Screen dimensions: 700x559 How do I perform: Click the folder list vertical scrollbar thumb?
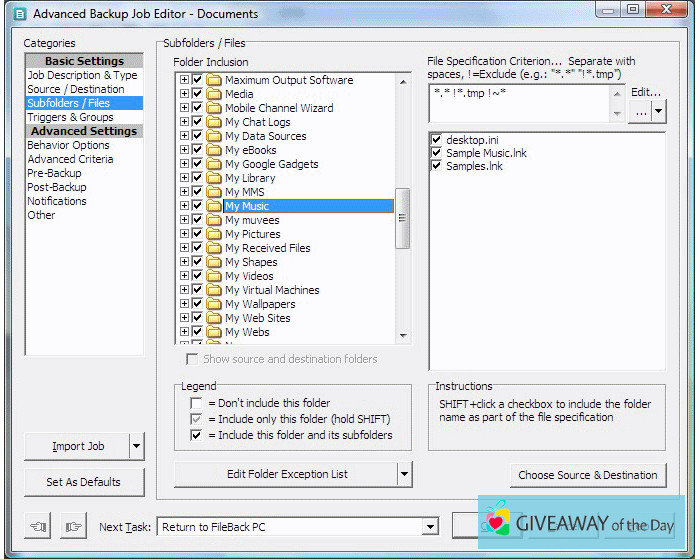[x=402, y=215]
